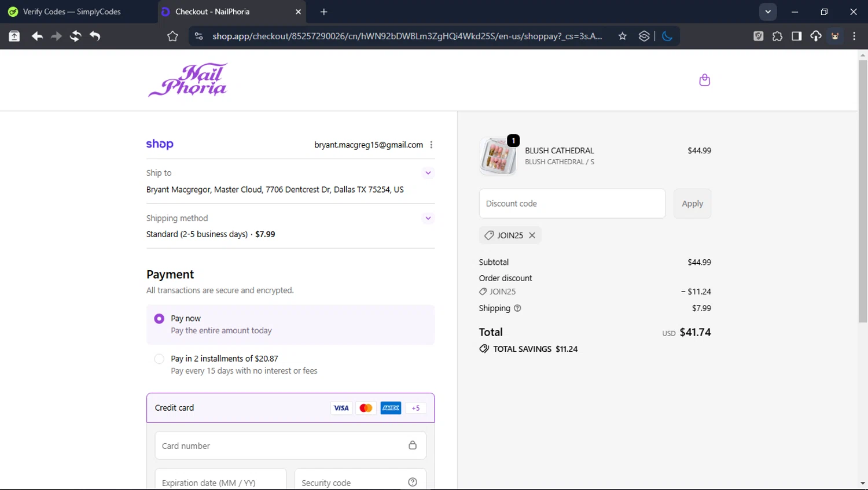Image resolution: width=868 pixels, height=490 pixels.
Task: Remove the JOIN25 discount code tag
Action: pyautogui.click(x=532, y=235)
